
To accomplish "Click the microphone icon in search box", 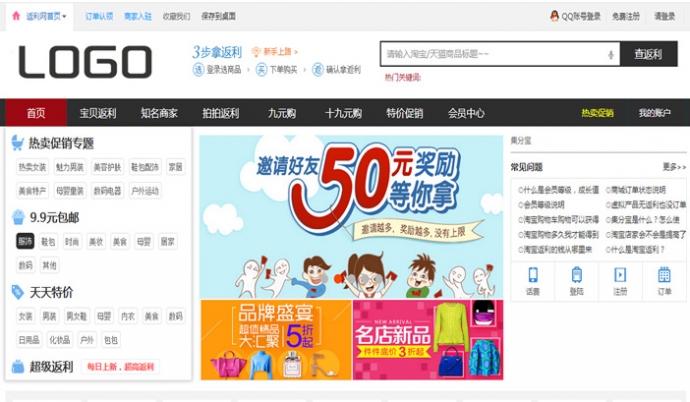I will 611,55.
